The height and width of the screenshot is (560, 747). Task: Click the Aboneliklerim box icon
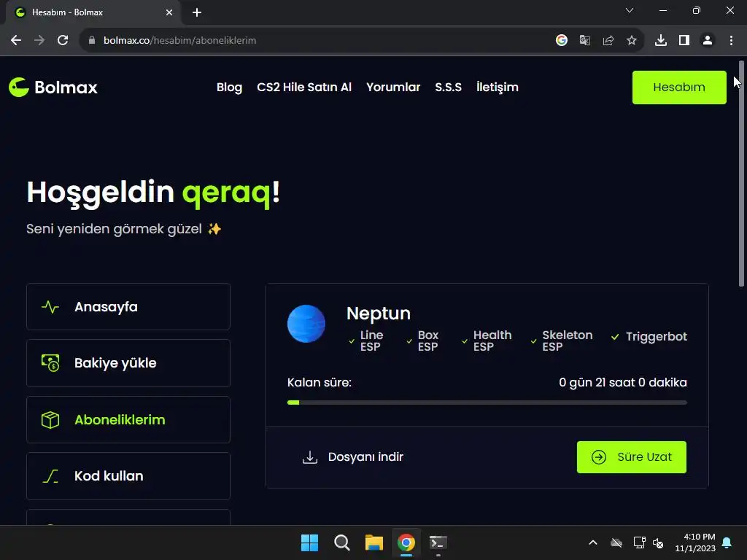50,419
